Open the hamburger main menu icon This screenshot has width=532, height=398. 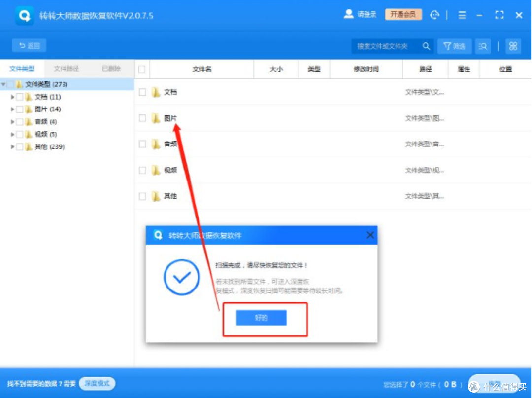coord(462,15)
